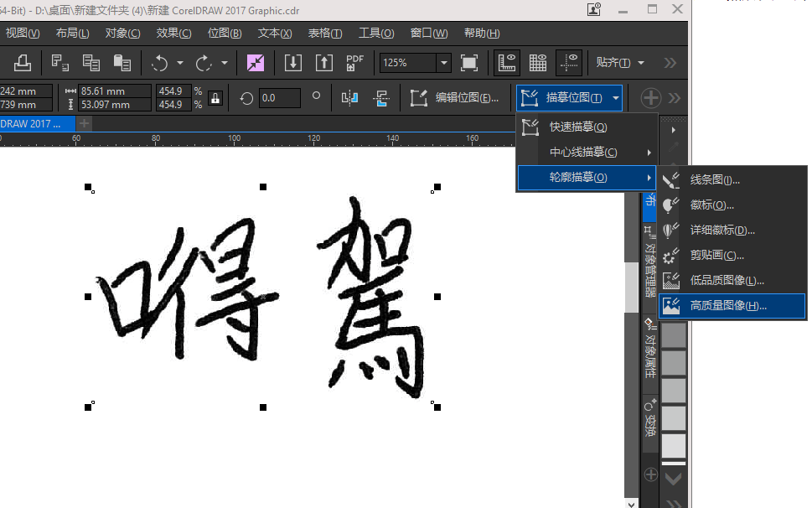The width and height of the screenshot is (812, 508).
Task: Click the document tab DRAW 2017
Action: [x=37, y=124]
